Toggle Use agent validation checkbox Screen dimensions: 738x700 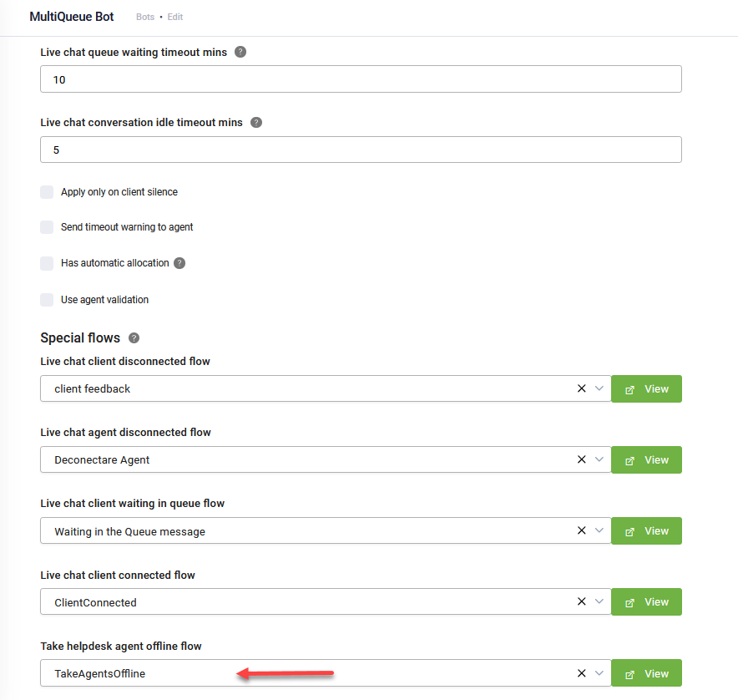coord(47,300)
